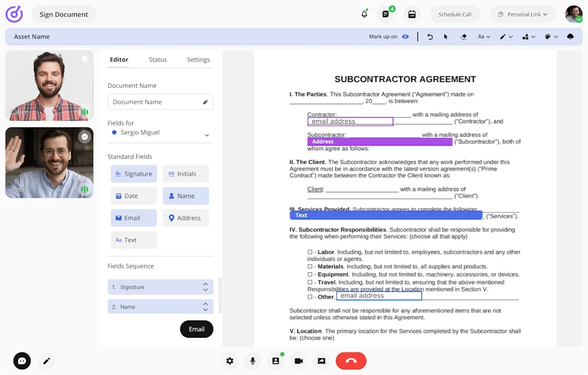Switch to the Status tab

pyautogui.click(x=158, y=60)
